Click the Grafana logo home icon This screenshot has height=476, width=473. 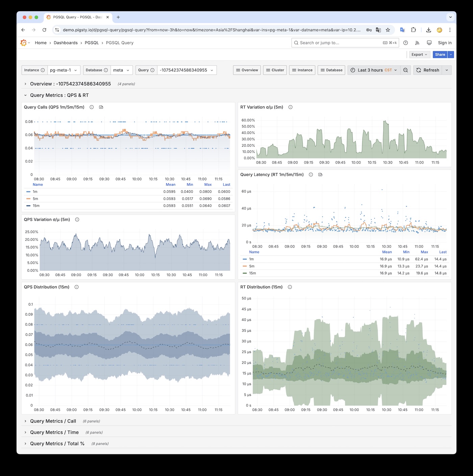pos(23,43)
